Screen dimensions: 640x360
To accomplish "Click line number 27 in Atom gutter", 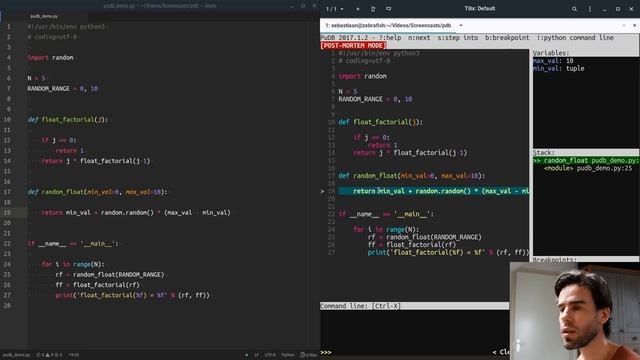I will [x=7, y=295].
